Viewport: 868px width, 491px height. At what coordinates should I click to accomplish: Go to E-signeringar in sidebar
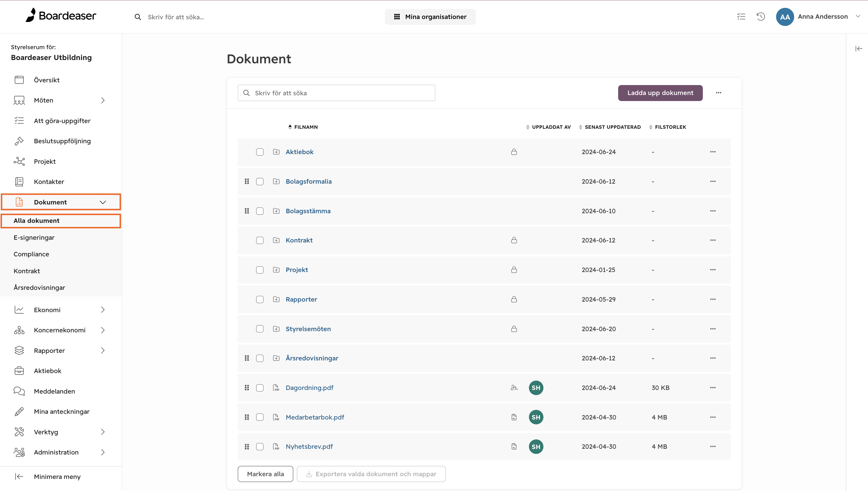[x=34, y=237]
